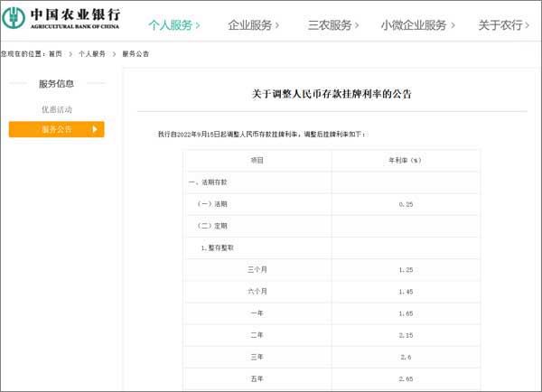
Task: Click the 2.65 rate value
Action: coord(406,379)
